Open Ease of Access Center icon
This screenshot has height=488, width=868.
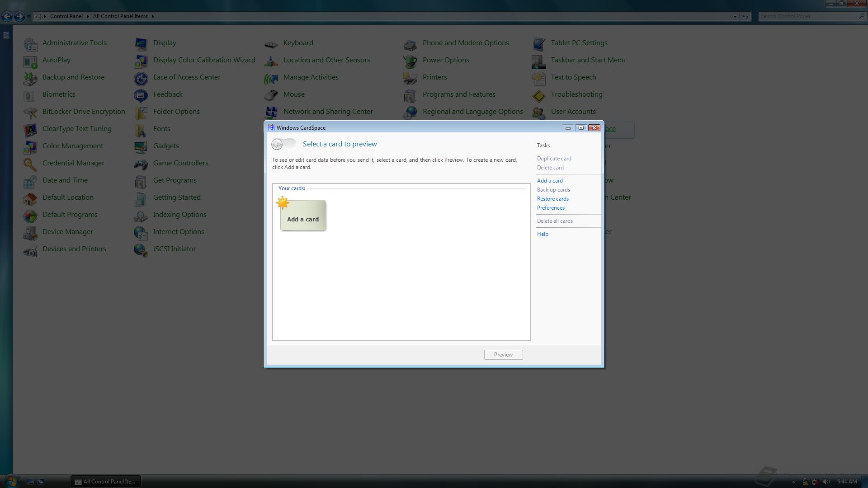[x=141, y=78]
